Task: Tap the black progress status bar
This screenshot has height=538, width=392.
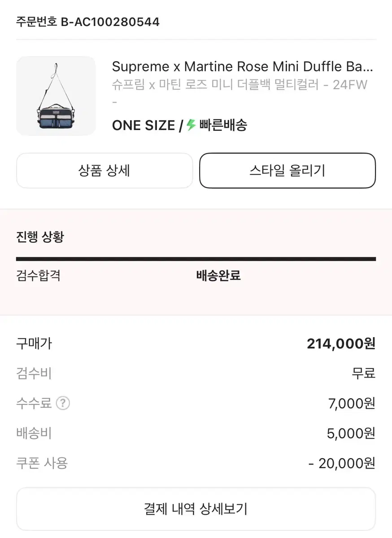Action: pyautogui.click(x=196, y=259)
